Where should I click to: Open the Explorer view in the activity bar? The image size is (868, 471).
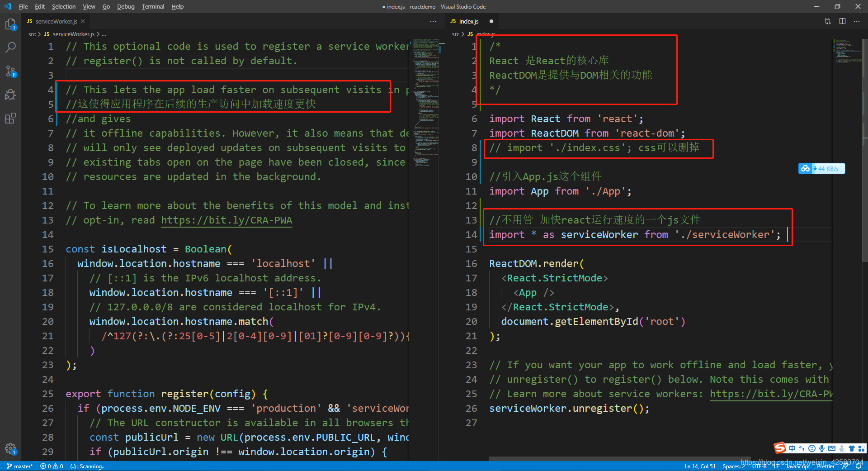[x=10, y=24]
